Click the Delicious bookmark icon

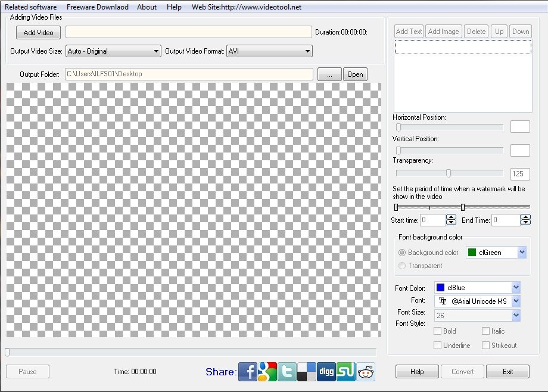point(307,372)
